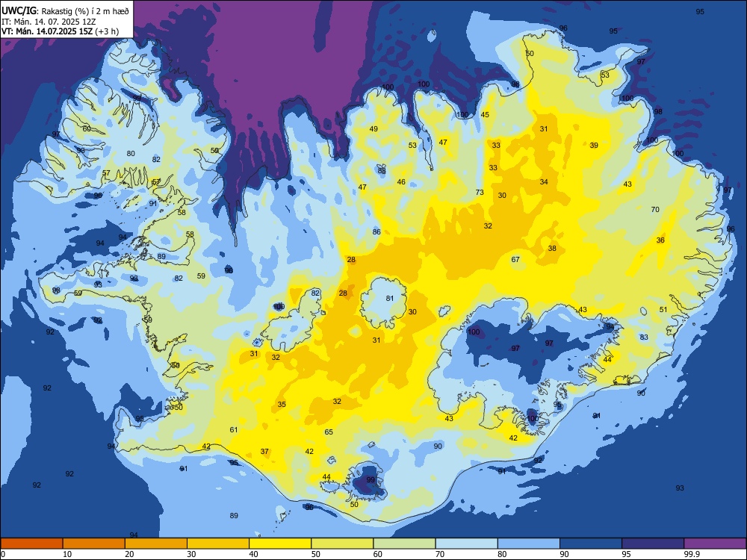747x560 pixels.
Task: Select the 40–50 bright yellow legend swatch
Action: [x=280, y=544]
